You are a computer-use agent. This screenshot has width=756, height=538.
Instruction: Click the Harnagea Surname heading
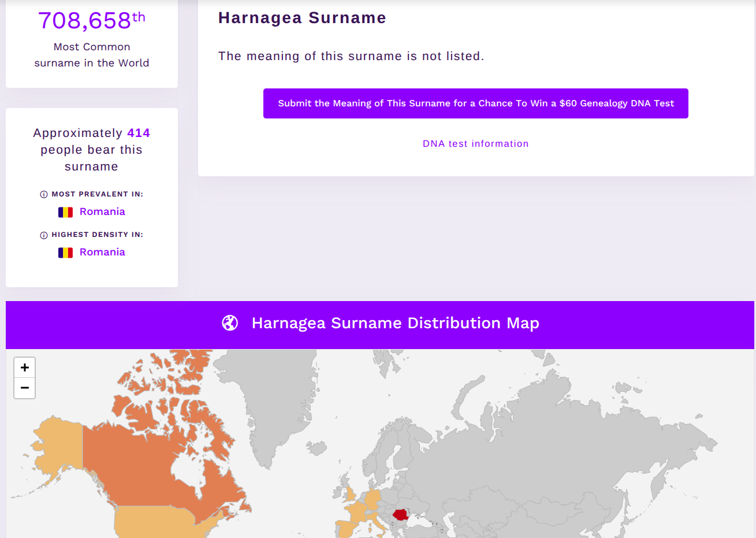coord(302,18)
